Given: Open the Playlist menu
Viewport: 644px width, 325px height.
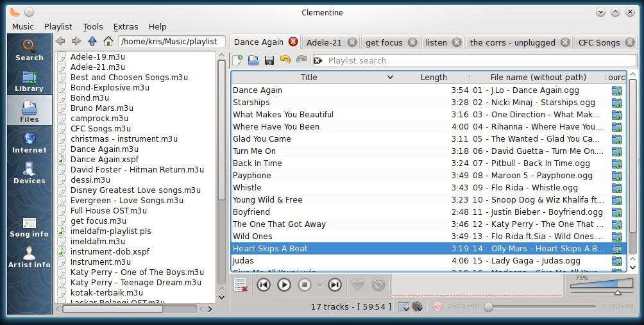Looking at the screenshot, I should coord(58,27).
